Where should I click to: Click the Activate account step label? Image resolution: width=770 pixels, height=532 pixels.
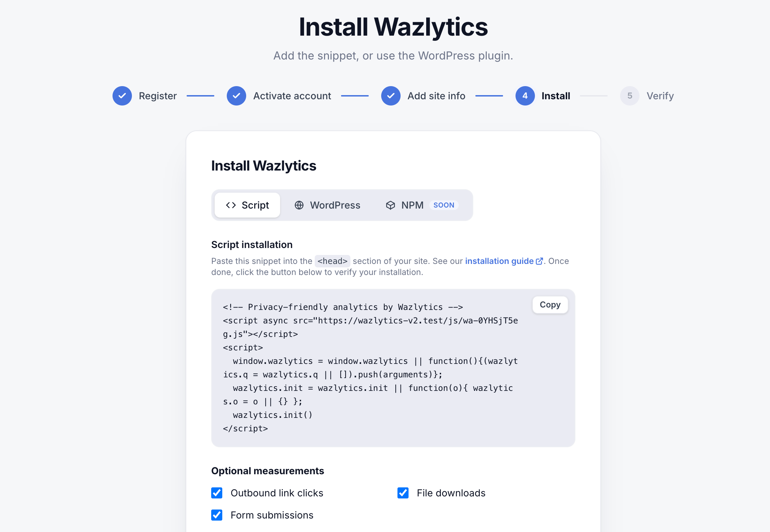pyautogui.click(x=292, y=96)
